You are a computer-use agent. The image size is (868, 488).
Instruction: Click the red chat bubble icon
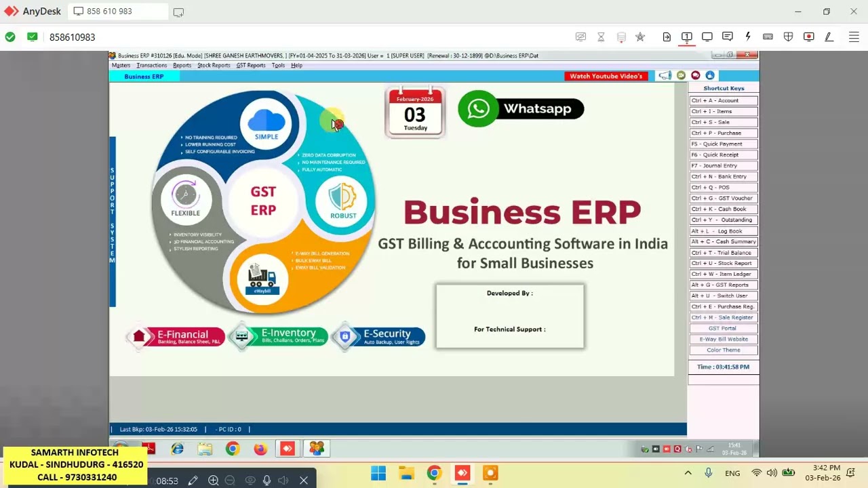tap(695, 75)
